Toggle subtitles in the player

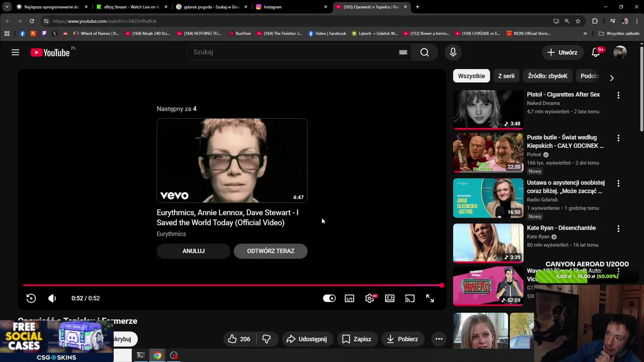(x=349, y=298)
